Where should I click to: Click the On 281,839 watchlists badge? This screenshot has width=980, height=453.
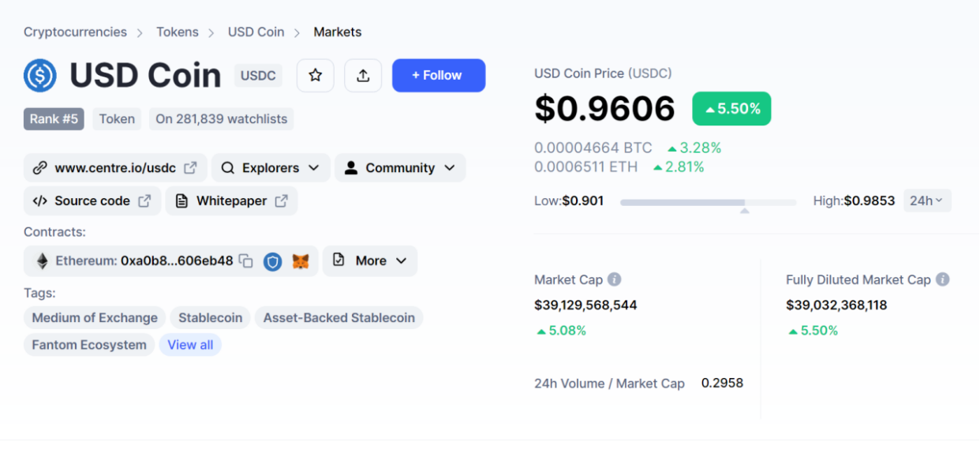click(x=222, y=119)
